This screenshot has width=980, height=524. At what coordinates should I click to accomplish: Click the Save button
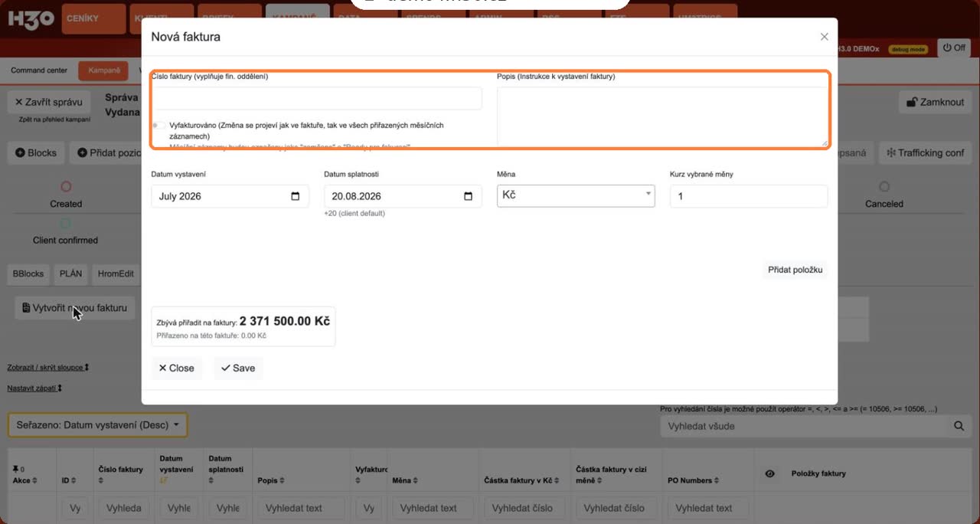tap(238, 368)
